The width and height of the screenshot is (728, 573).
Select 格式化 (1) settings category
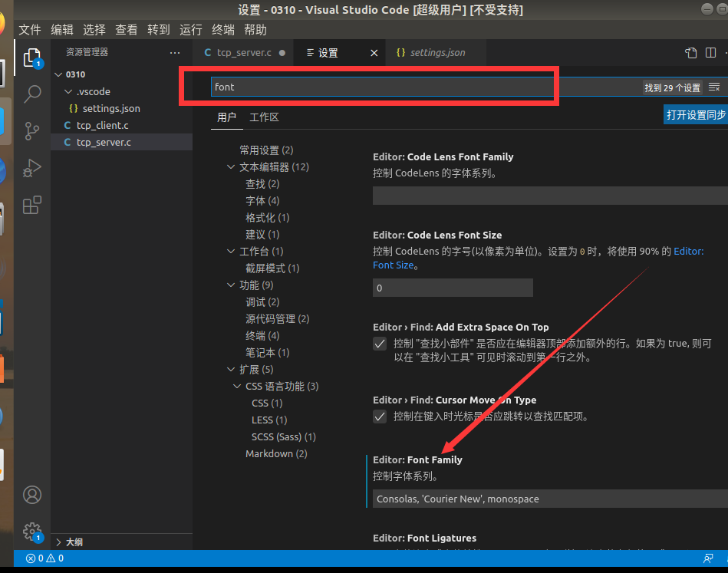pos(268,217)
